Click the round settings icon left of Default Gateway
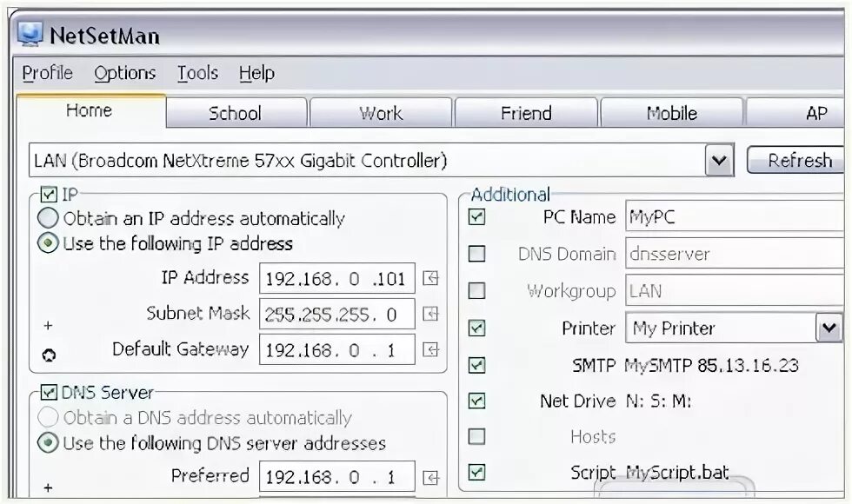852x504 pixels. [49, 355]
